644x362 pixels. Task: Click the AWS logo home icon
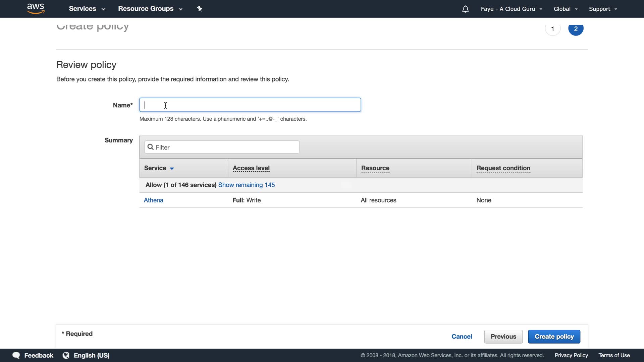click(36, 9)
